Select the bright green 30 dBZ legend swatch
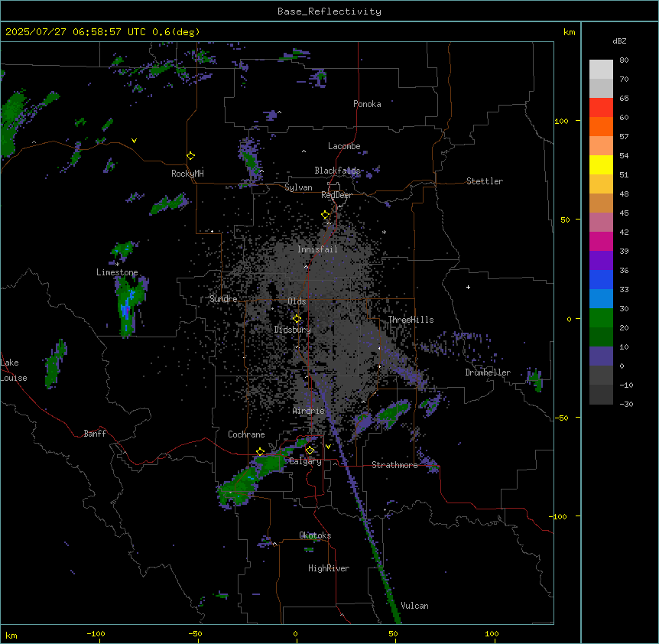Viewport: 659px width, 644px height. 601,318
